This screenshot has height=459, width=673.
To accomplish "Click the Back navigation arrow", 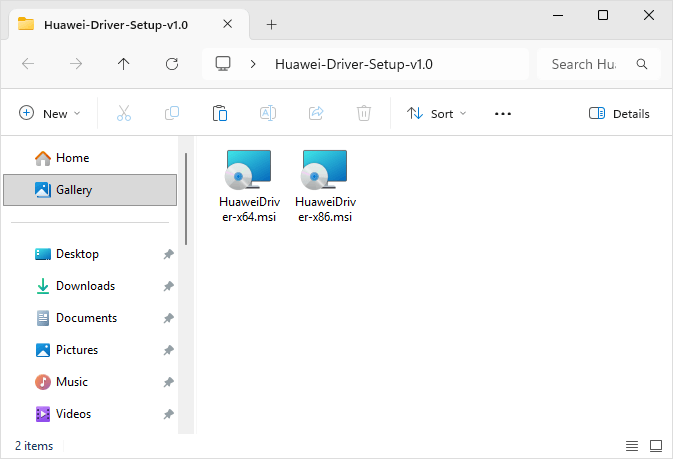I will 28,64.
